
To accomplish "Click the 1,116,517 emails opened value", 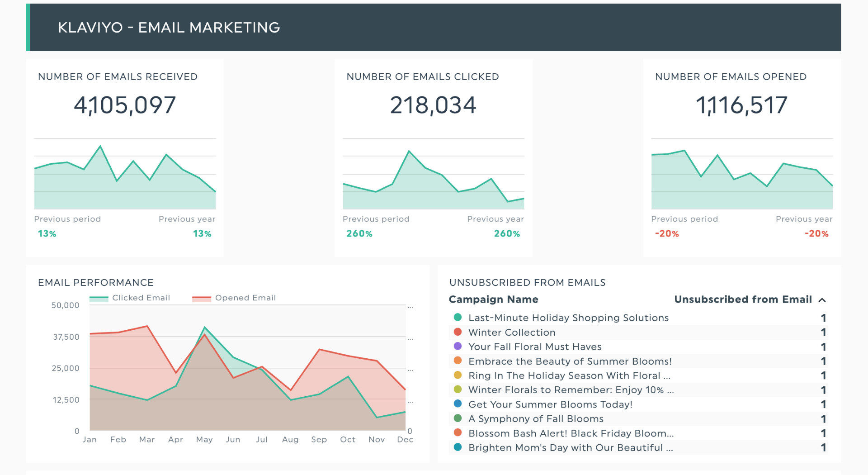I will (741, 105).
